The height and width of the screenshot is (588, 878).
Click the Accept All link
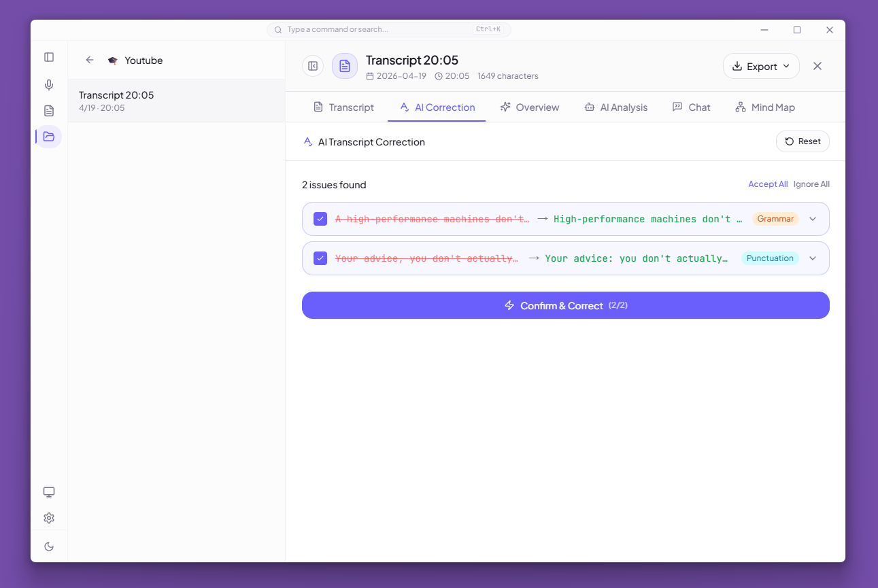768,184
